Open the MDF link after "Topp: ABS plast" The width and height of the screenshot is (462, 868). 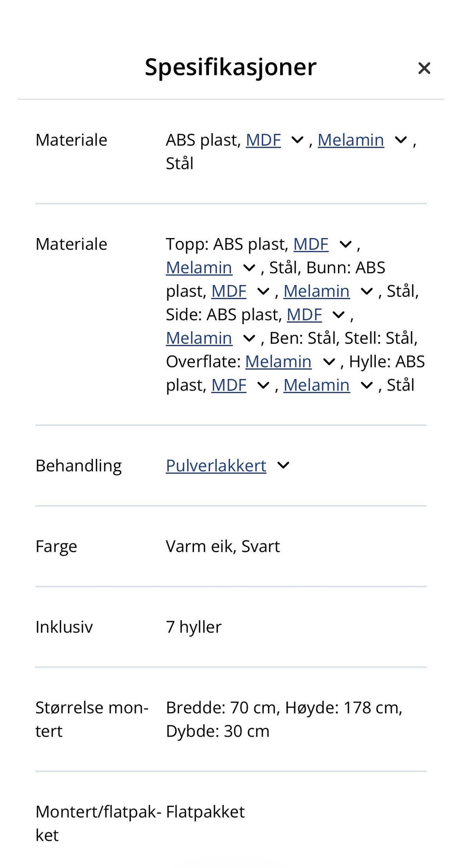coord(310,244)
